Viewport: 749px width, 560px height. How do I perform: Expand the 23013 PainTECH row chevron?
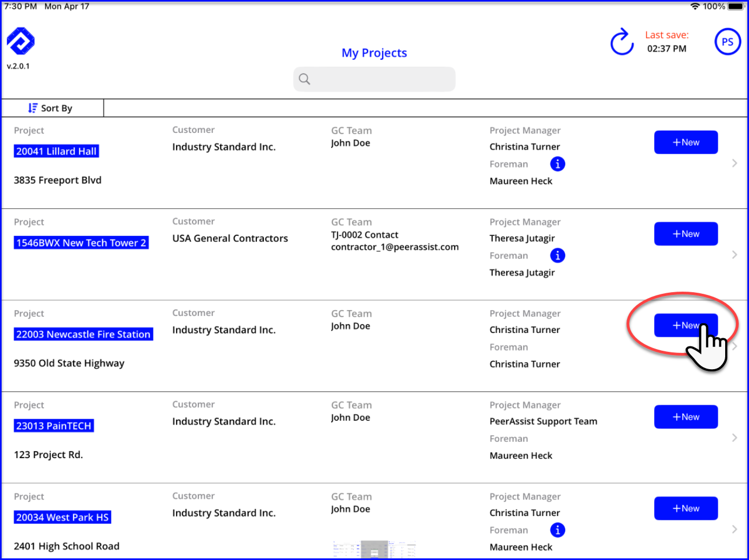(x=734, y=437)
